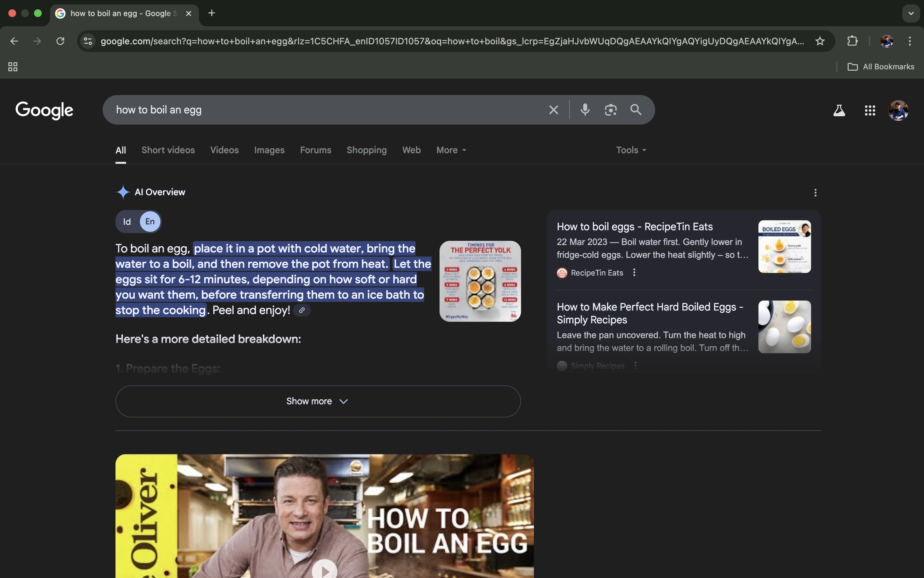Screen dimensions: 924x578
Task: Click the RecipeTin Eats source name
Action: pos(597,273)
